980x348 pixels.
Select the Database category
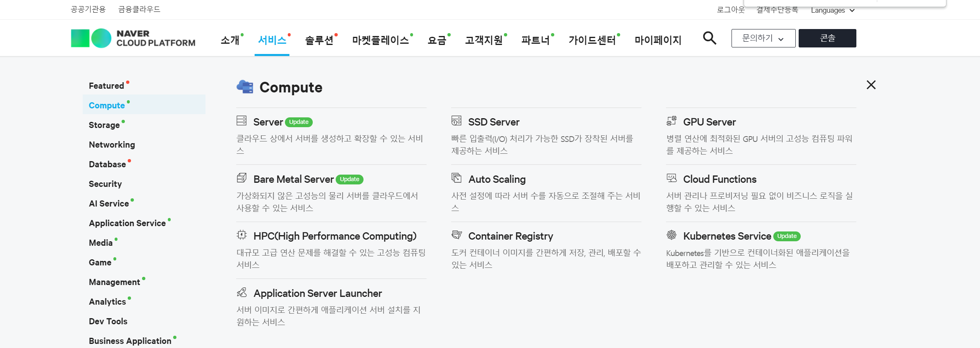[107, 164]
